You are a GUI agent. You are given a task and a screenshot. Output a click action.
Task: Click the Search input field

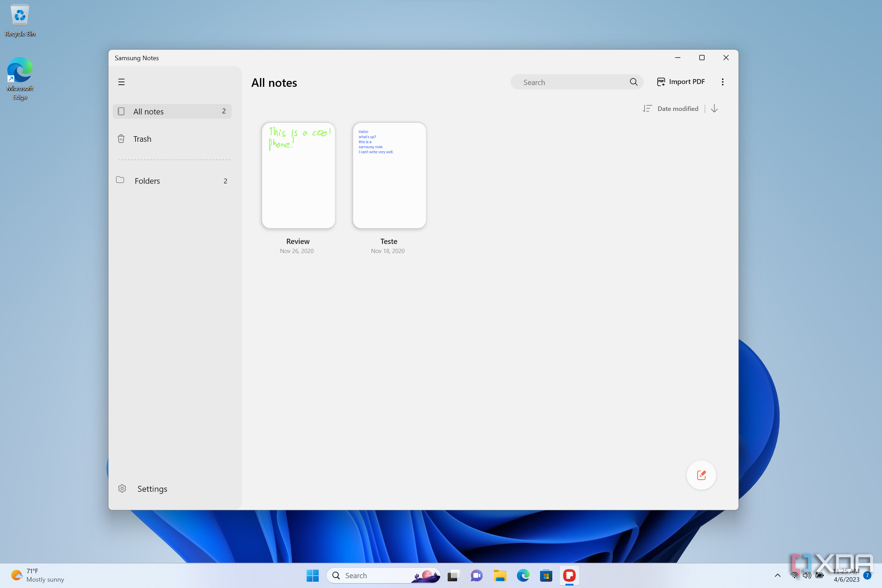click(576, 82)
